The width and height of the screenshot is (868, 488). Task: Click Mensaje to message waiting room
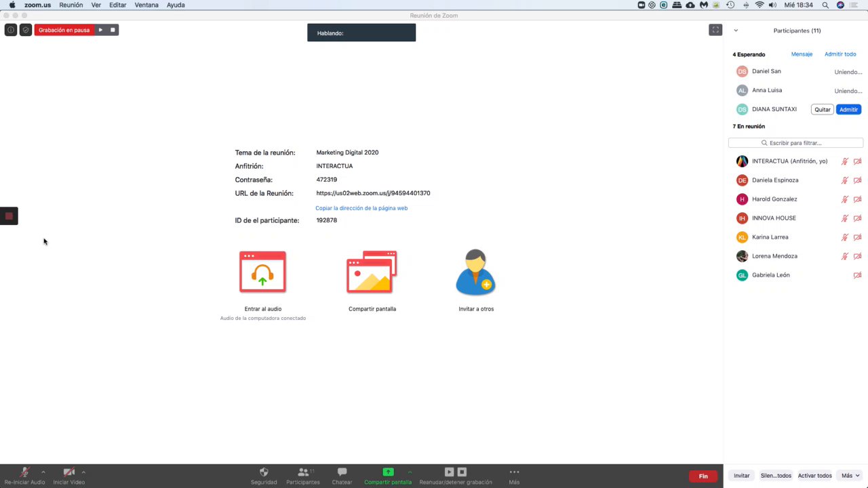pyautogui.click(x=802, y=54)
